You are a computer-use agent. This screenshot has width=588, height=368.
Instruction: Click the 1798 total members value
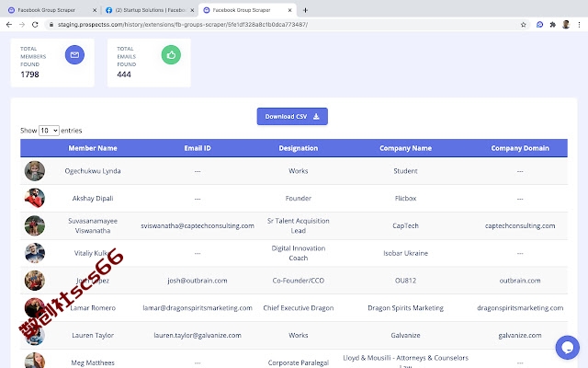pos(29,75)
